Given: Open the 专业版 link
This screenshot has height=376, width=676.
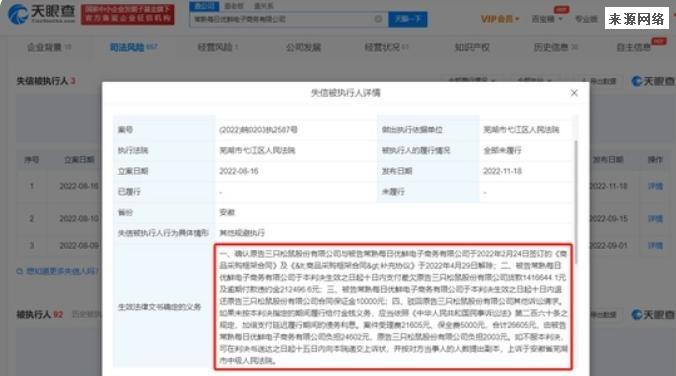Looking at the screenshot, I should point(586,19).
